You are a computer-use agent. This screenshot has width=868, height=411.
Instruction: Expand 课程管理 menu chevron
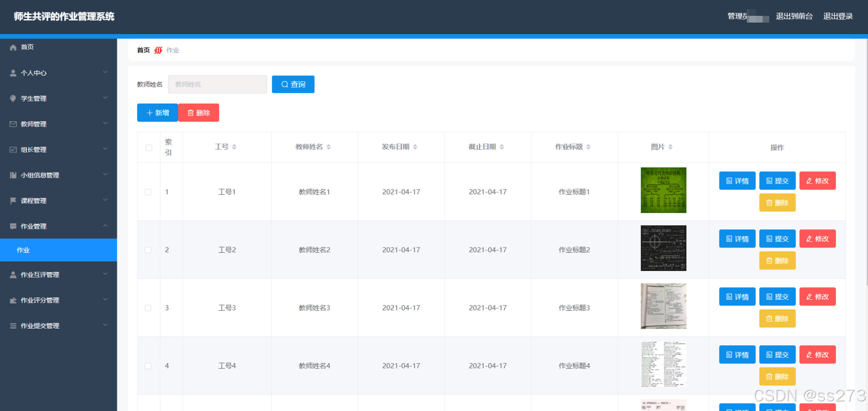tap(105, 200)
